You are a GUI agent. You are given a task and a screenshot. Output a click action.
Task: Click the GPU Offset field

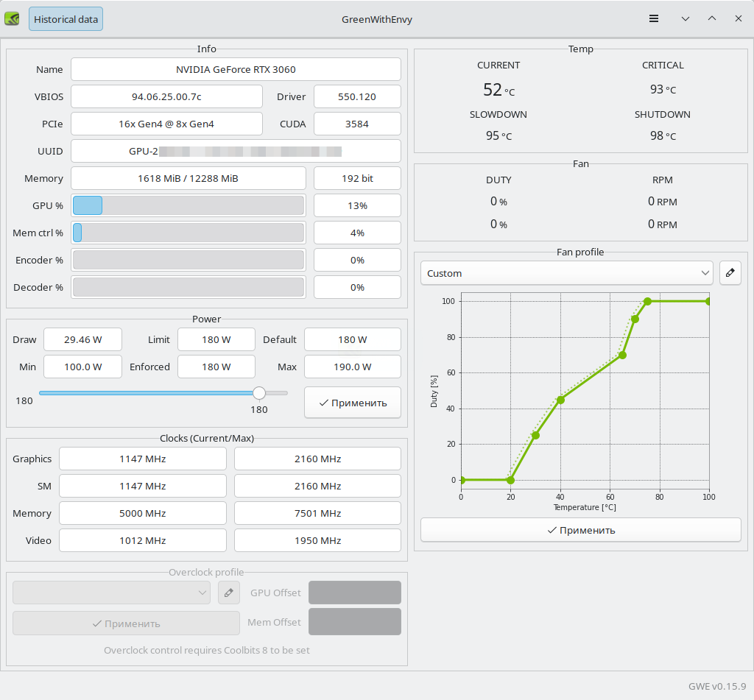click(354, 593)
